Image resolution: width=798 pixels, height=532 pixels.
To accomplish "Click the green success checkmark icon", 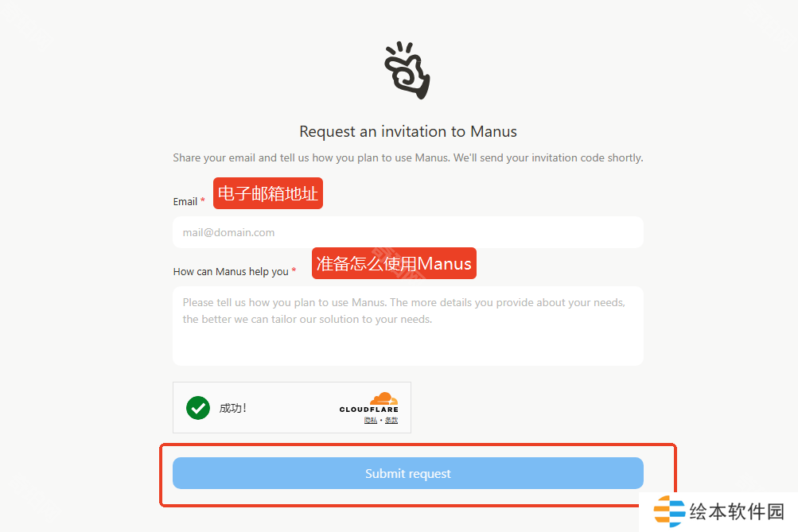I will (198, 407).
